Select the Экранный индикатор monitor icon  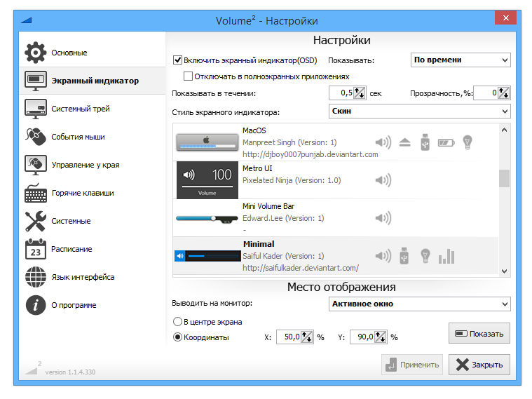[36, 81]
